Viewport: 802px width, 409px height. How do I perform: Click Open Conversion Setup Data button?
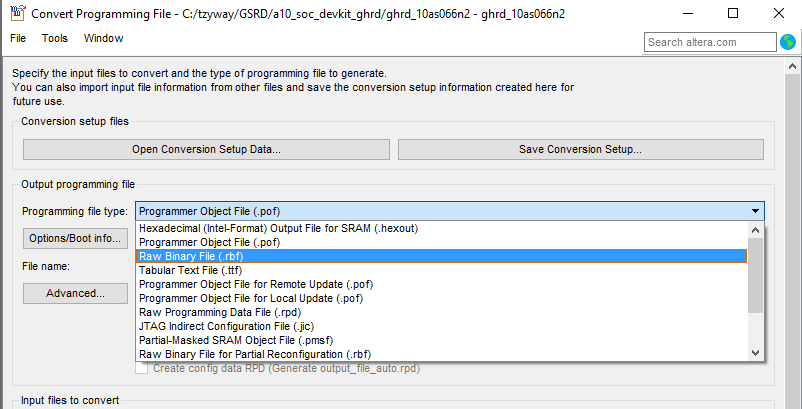pos(206,149)
